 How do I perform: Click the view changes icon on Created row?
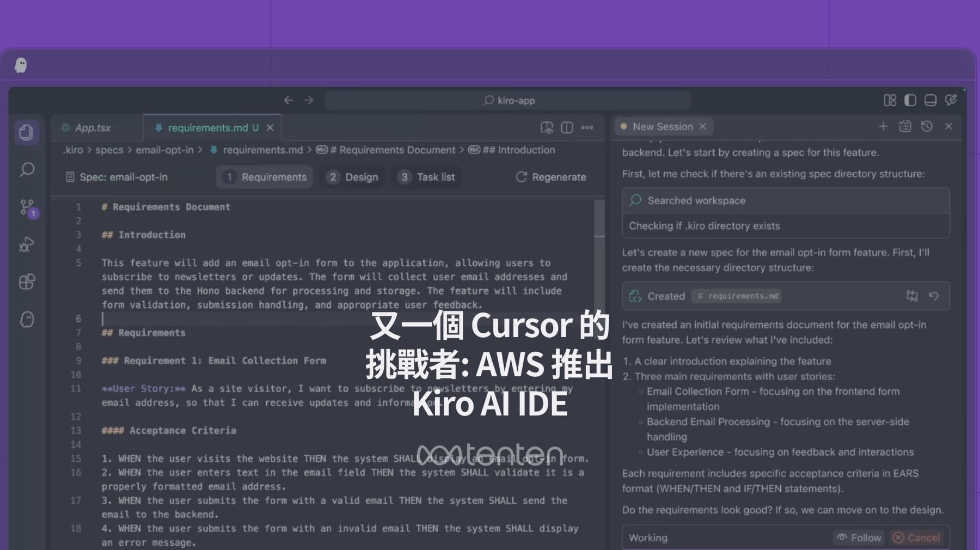tap(912, 296)
